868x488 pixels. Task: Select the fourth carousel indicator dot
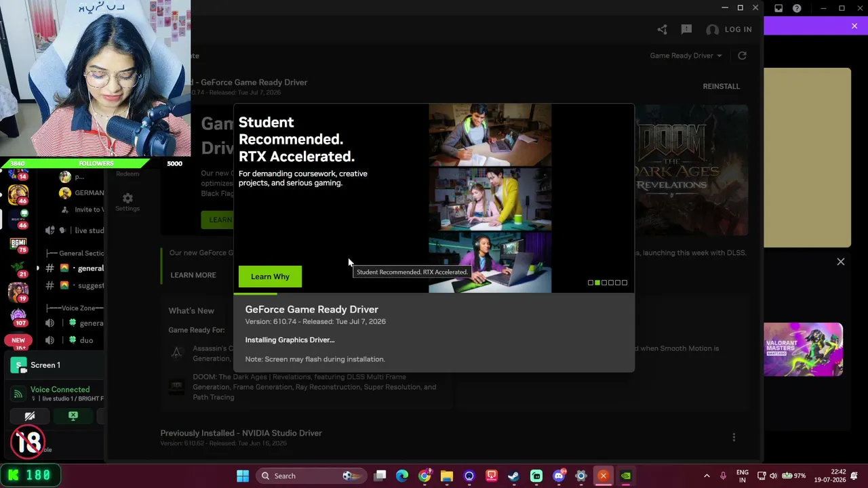tap(610, 283)
